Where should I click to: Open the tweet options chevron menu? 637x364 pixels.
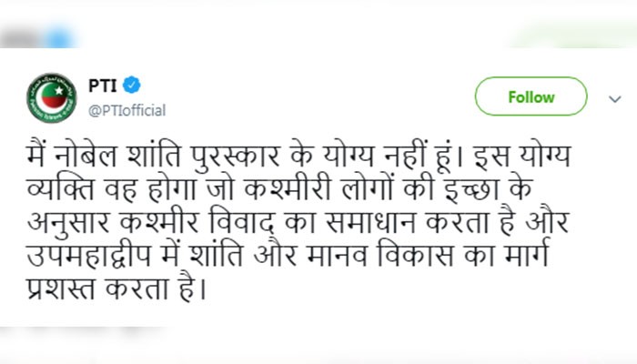616,96
